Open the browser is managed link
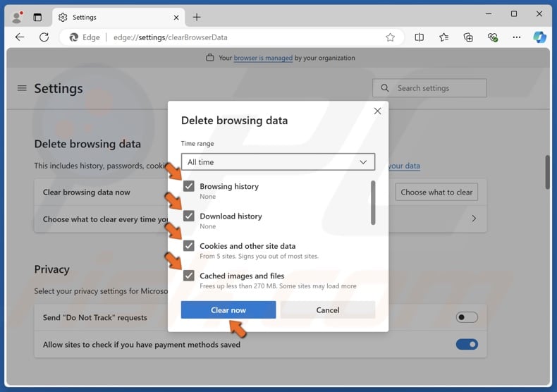Screen dimensions: 557x392 [x=263, y=58]
